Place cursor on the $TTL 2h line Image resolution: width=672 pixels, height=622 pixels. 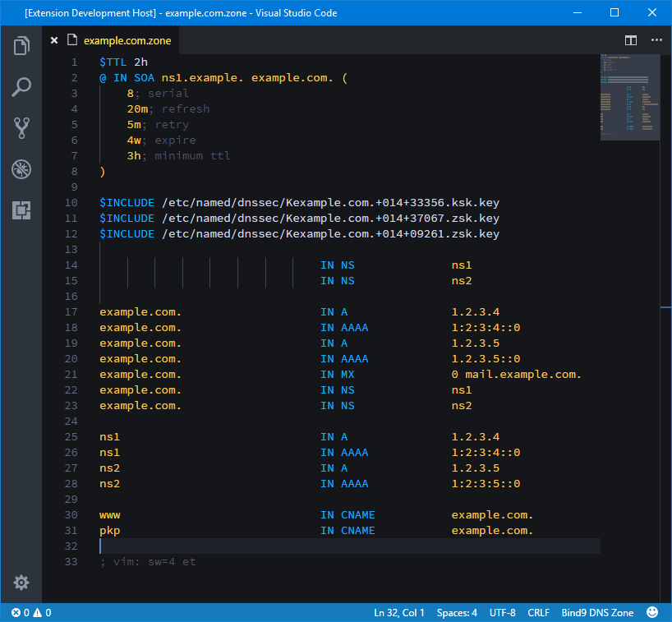coord(123,61)
